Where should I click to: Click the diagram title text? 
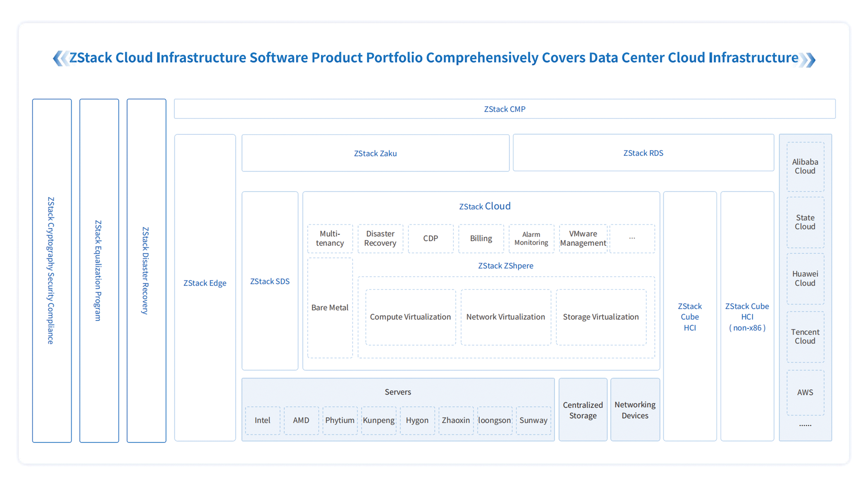pos(434,58)
